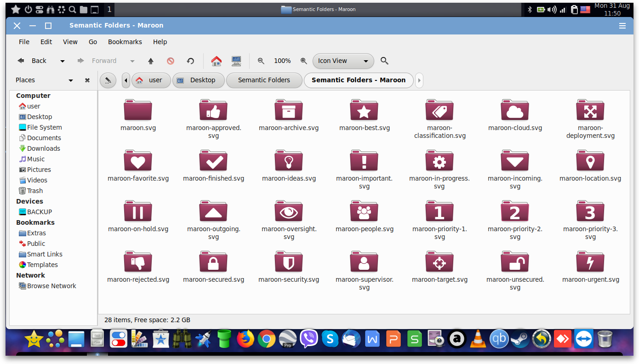Go to Desktop in the path bar

pos(199,80)
